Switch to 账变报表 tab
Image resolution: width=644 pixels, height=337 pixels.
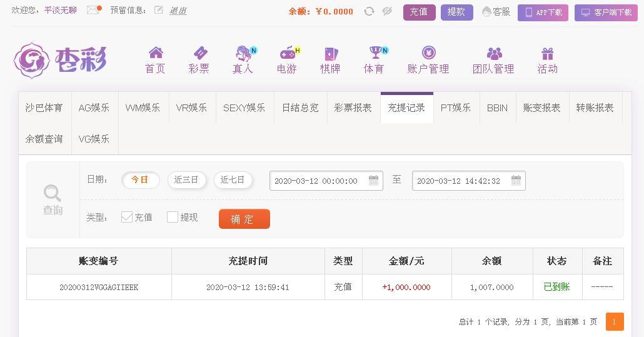pos(542,108)
